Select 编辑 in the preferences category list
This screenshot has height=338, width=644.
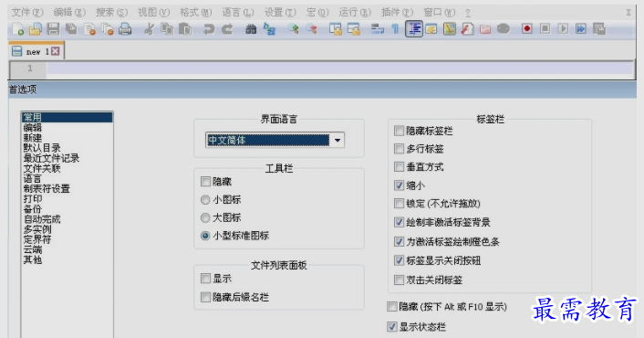pos(33,128)
